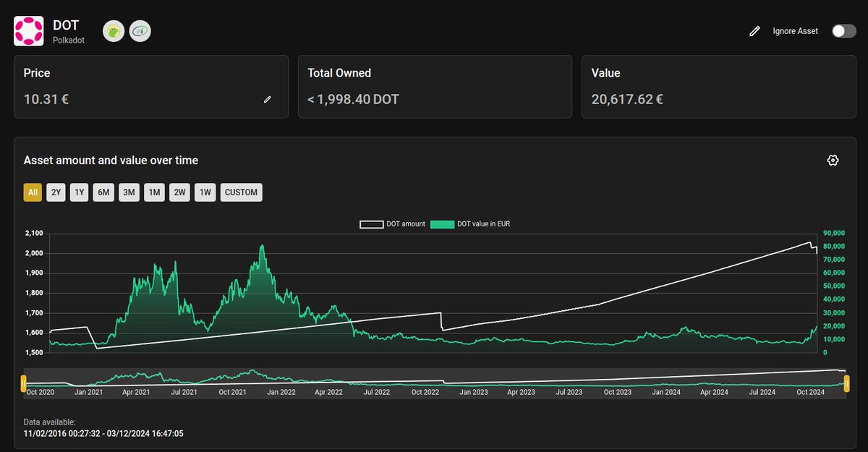
Task: Select the 1Y time range
Action: 79,192
